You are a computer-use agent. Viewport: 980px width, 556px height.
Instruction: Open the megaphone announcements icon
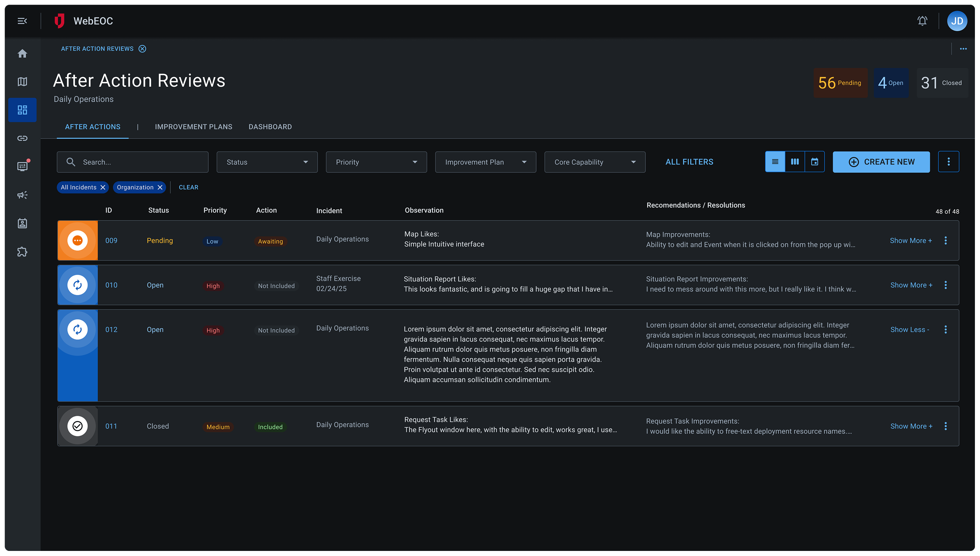pyautogui.click(x=22, y=195)
